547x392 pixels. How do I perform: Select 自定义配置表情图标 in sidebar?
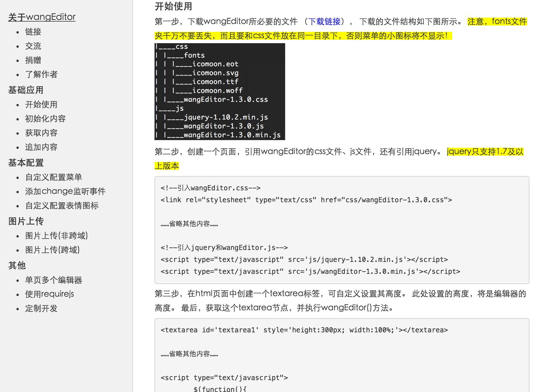[62, 206]
